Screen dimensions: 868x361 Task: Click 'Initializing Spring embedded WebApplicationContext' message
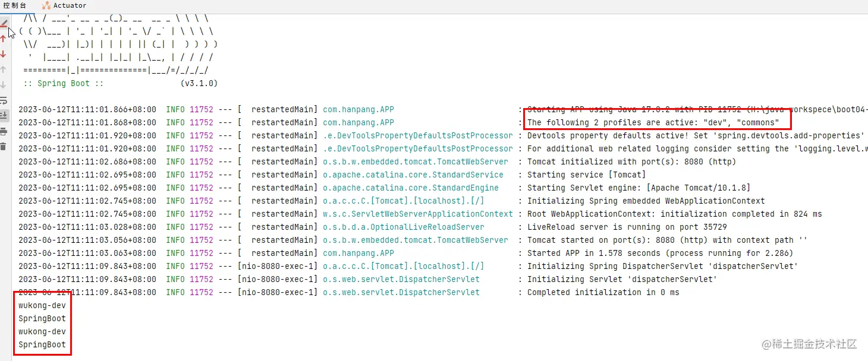point(646,201)
